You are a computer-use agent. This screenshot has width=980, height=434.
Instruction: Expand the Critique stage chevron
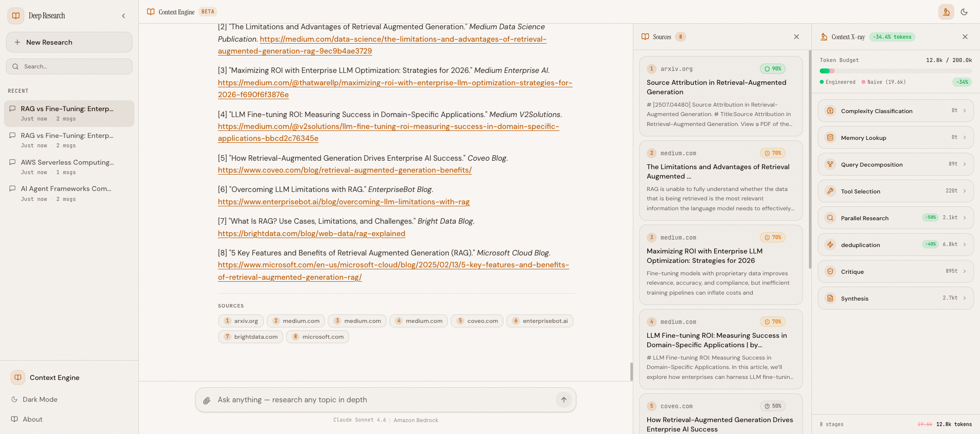pyautogui.click(x=965, y=271)
